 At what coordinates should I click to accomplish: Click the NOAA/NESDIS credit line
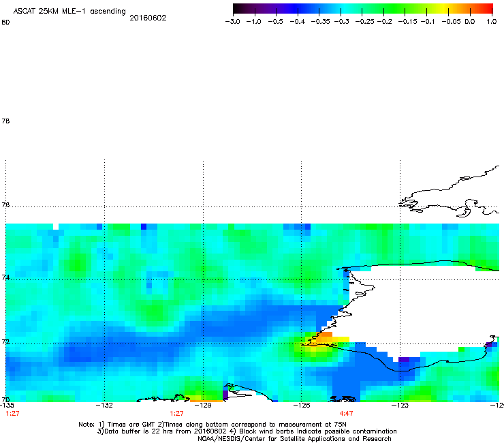click(294, 439)
